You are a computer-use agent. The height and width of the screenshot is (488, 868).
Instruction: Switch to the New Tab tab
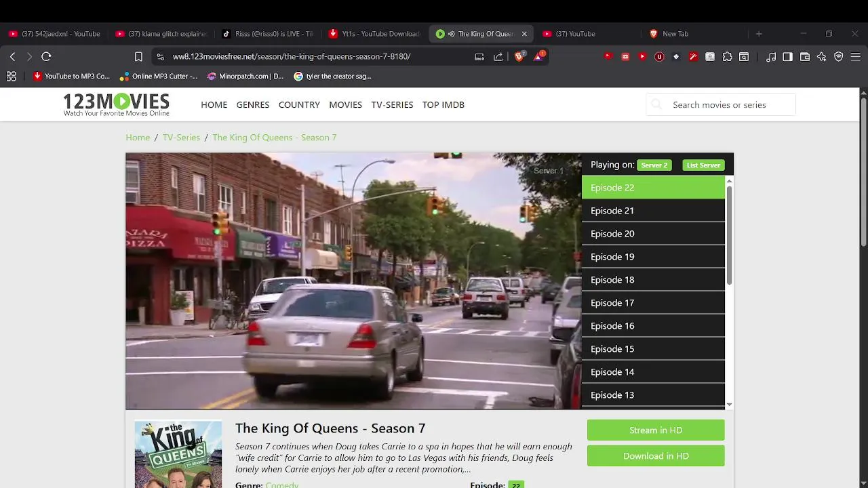(x=695, y=34)
